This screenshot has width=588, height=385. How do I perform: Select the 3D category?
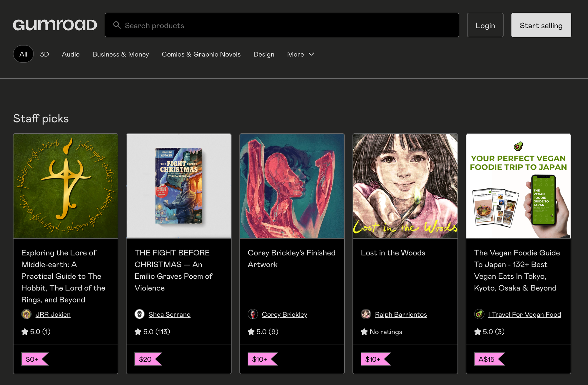point(44,54)
